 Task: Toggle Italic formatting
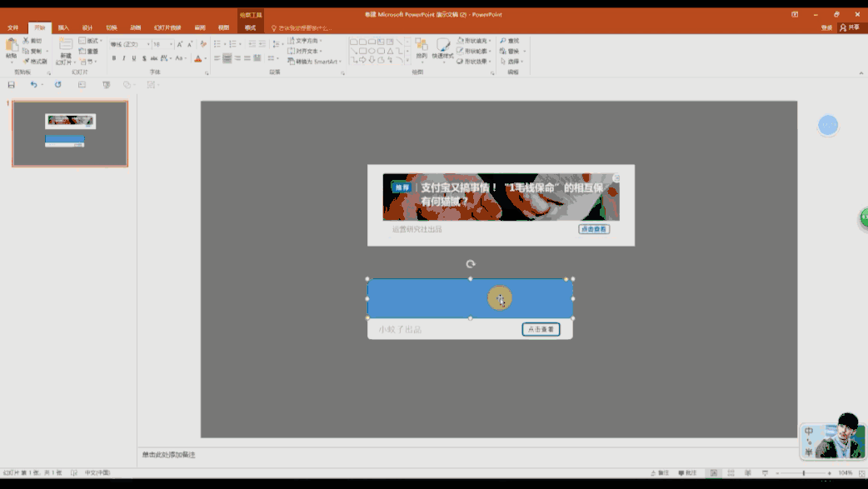(124, 58)
